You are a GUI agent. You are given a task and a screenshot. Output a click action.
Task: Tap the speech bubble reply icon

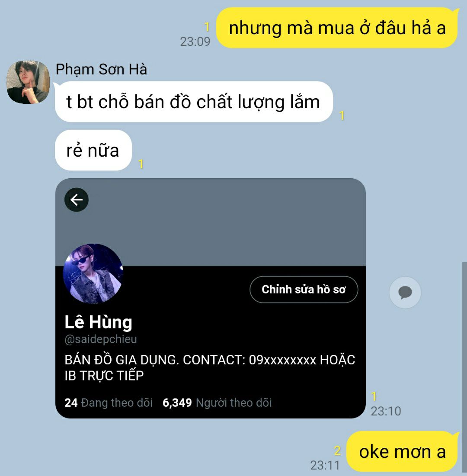tap(405, 293)
